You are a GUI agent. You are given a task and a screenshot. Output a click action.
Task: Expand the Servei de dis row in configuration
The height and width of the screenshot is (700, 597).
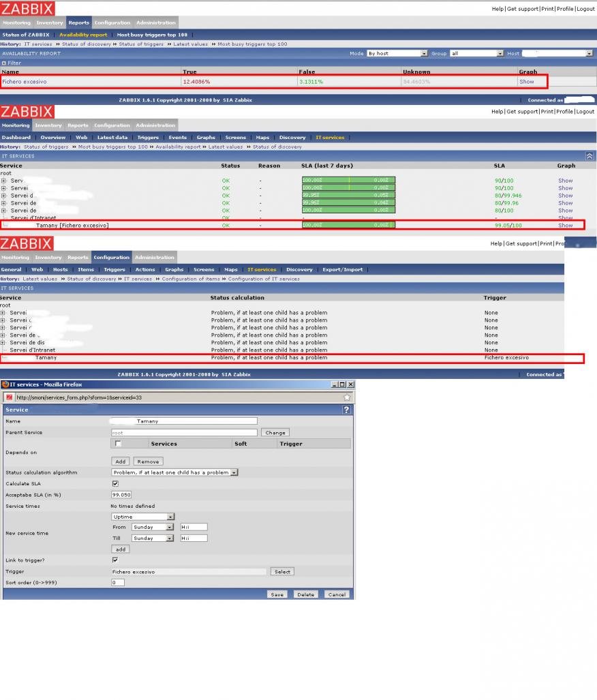point(3,343)
